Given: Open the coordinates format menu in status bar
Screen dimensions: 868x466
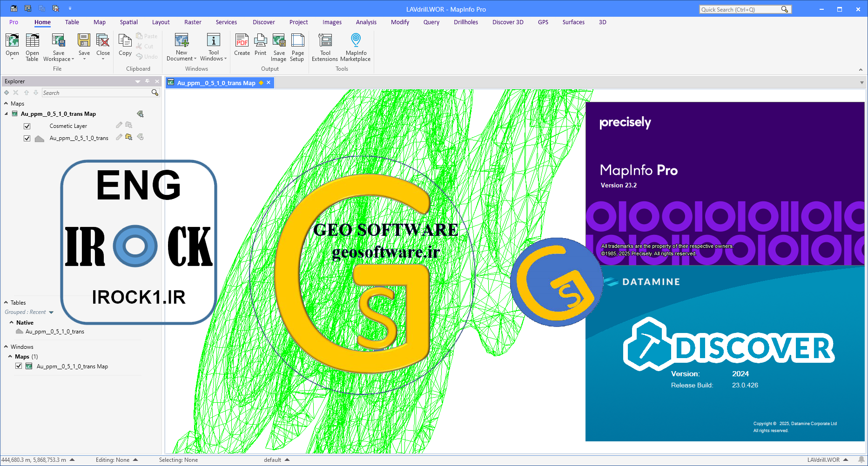Looking at the screenshot, I should point(72,460).
